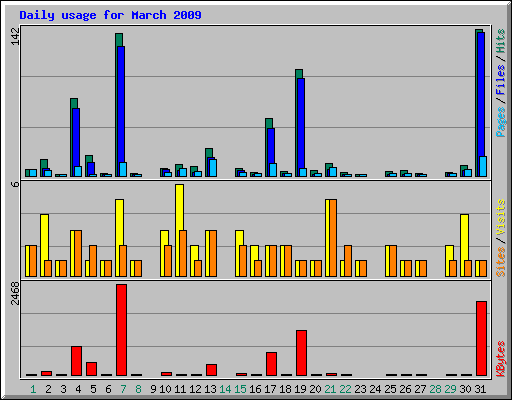Click day 27 on the x-axis
Viewport: 512px width, 400px height.
coord(420,389)
